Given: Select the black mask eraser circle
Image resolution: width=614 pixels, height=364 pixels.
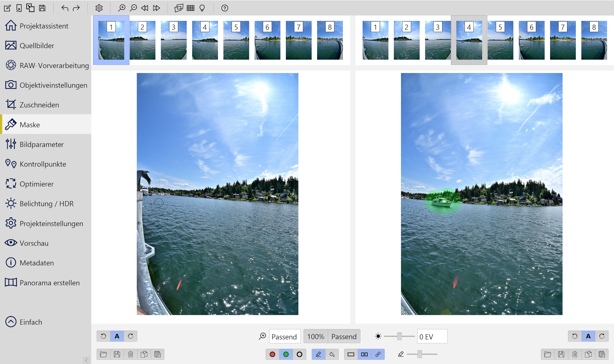Looking at the screenshot, I should pyautogui.click(x=299, y=354).
